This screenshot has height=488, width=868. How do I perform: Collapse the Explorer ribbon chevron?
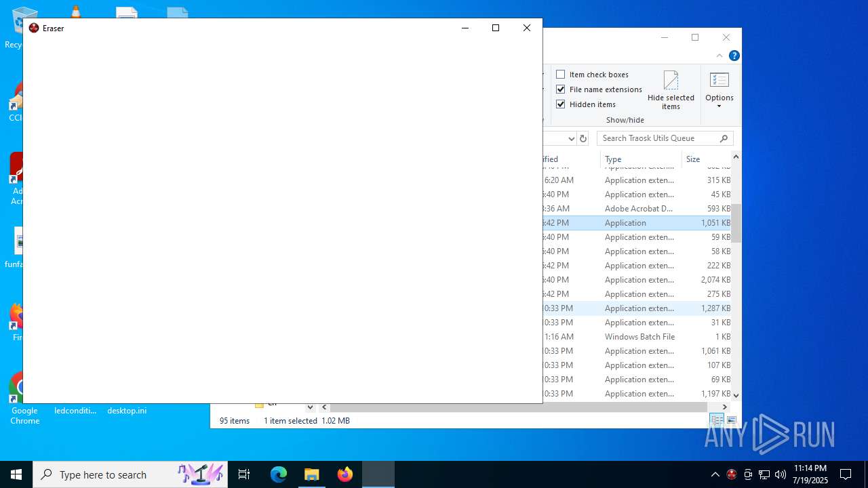coord(719,56)
